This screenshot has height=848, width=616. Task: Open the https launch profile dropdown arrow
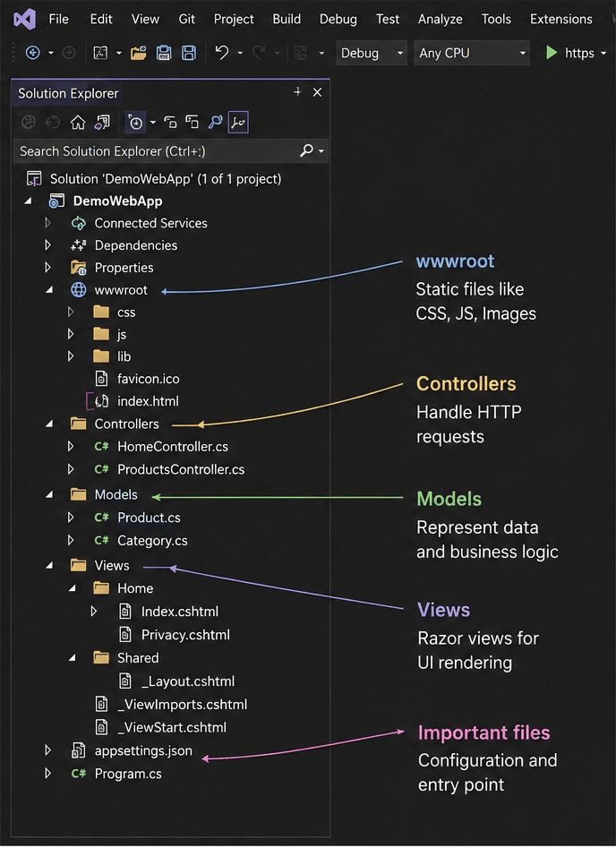(603, 53)
